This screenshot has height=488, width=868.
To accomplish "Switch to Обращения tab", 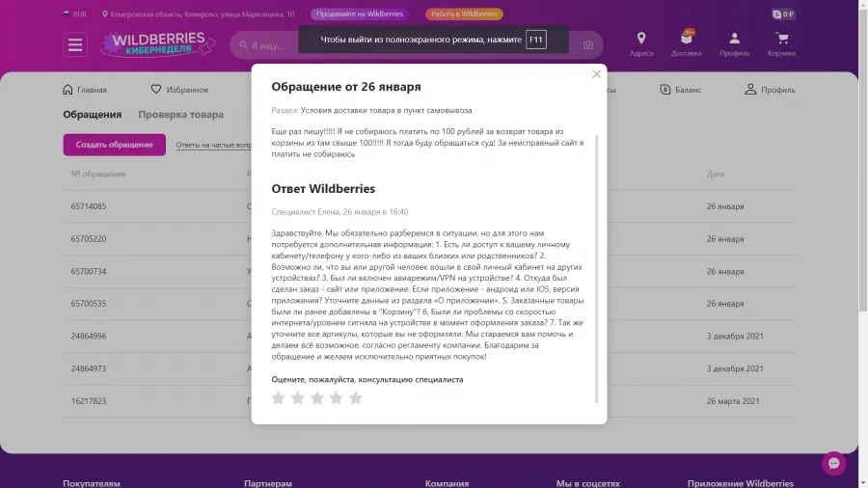I will (x=92, y=115).
